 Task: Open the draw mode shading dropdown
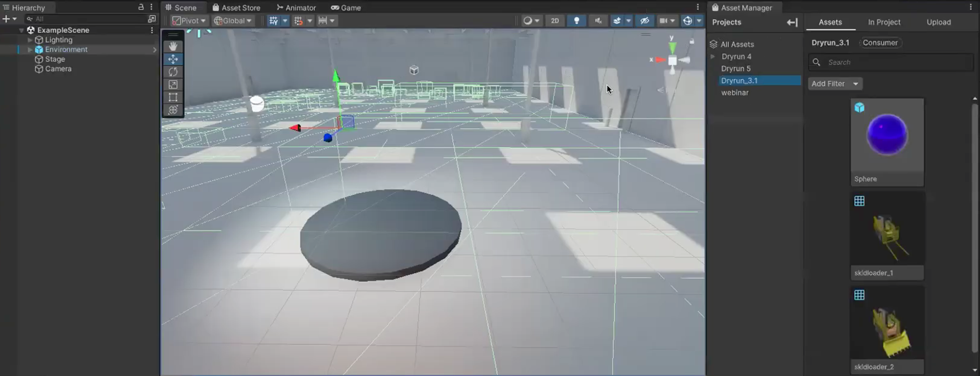click(x=532, y=20)
